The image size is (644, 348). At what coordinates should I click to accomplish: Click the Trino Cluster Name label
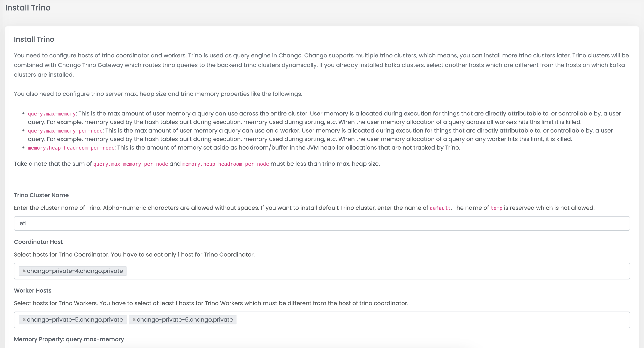[41, 195]
